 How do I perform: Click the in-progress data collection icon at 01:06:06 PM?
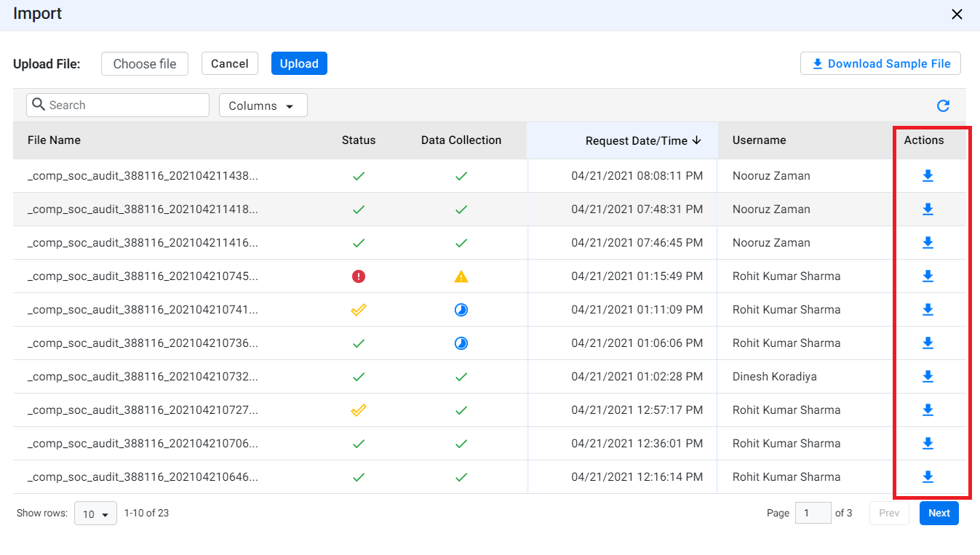tap(461, 343)
